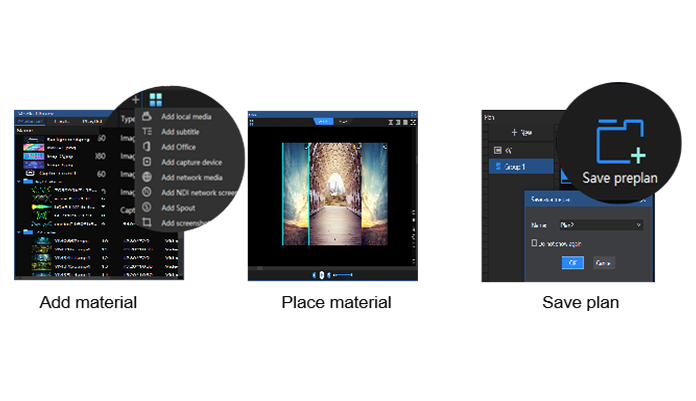Click the plus add-media icon
The width and height of the screenshot is (696, 401).
(135, 99)
